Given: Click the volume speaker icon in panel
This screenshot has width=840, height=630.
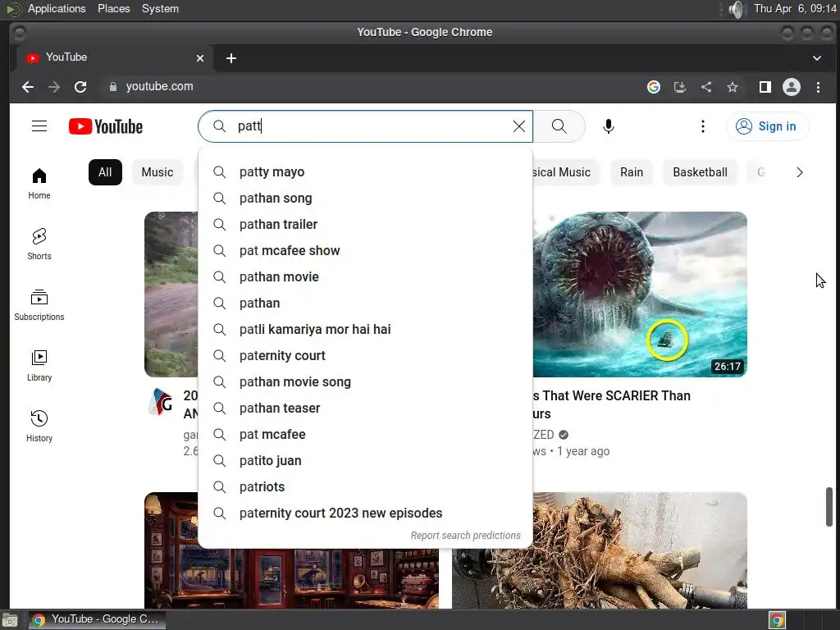Looking at the screenshot, I should (x=737, y=8).
